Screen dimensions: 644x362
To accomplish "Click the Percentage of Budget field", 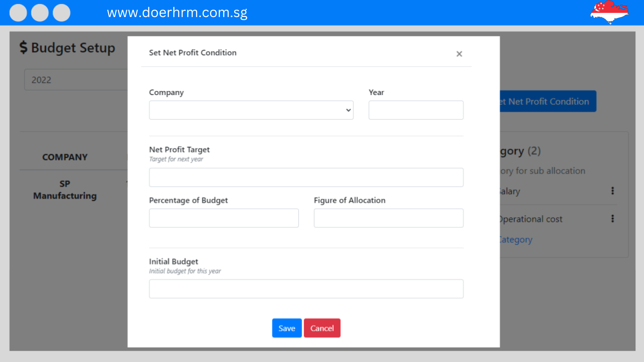I will click(x=224, y=218).
